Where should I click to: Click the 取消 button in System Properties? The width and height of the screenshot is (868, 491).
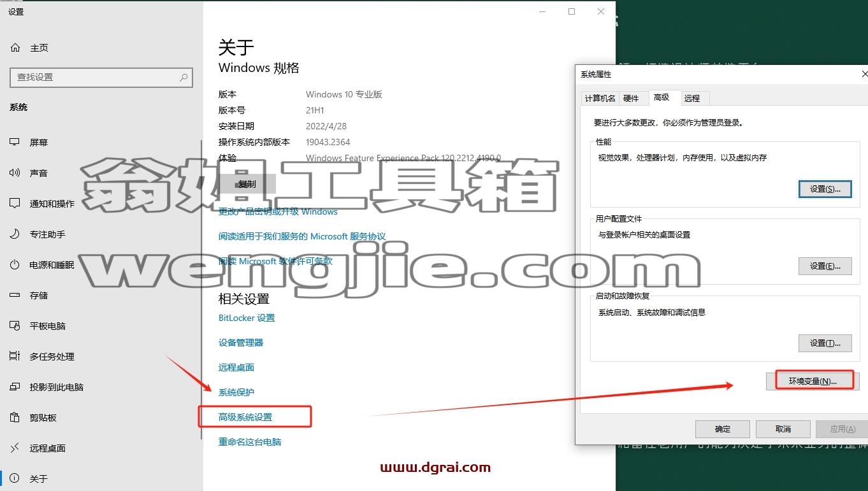(783, 429)
